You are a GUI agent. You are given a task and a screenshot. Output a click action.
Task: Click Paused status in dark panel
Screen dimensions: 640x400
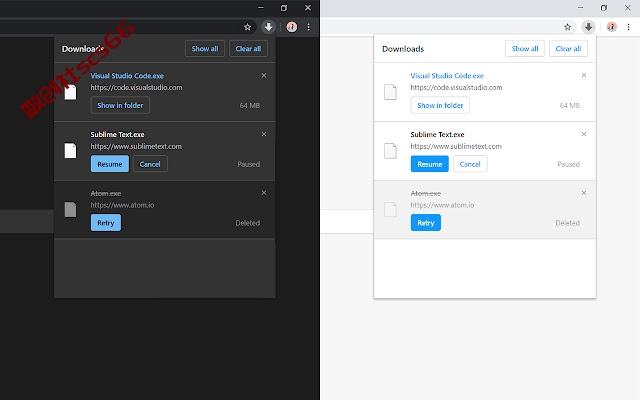(249, 164)
